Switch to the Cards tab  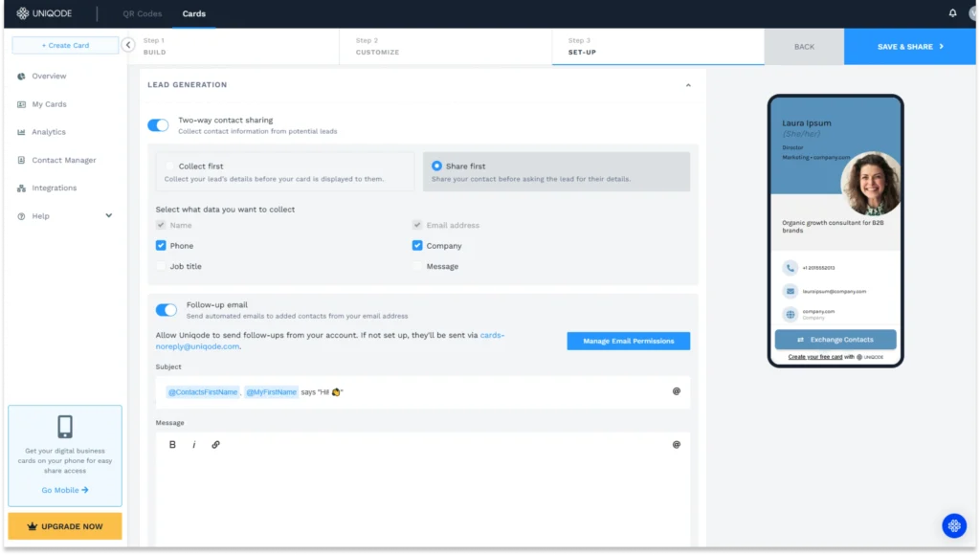click(x=193, y=13)
